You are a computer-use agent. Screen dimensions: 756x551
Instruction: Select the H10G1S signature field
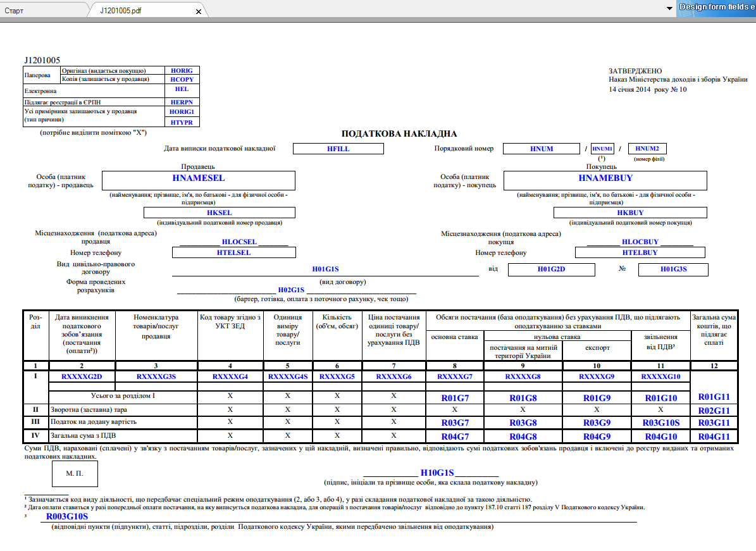coord(438,473)
